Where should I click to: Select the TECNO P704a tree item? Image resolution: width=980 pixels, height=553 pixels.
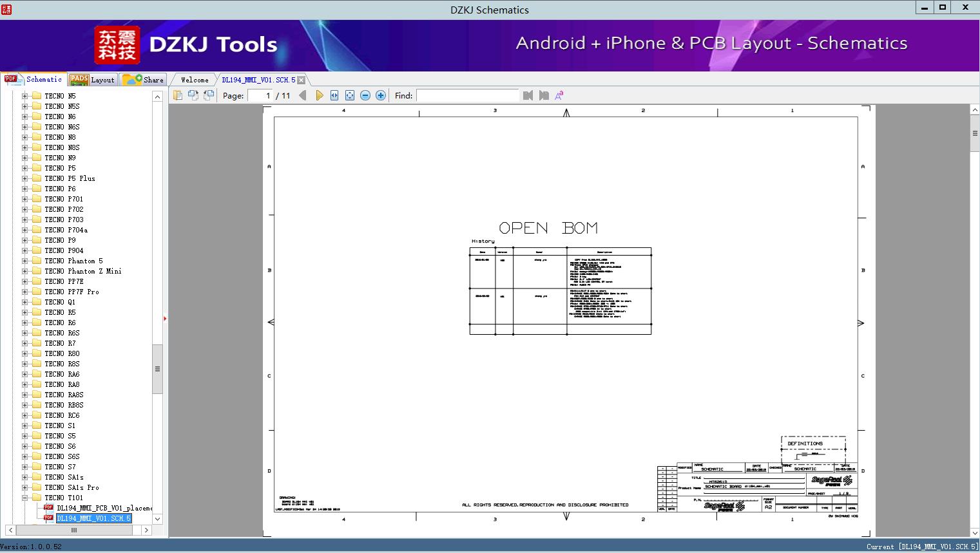[x=66, y=230]
